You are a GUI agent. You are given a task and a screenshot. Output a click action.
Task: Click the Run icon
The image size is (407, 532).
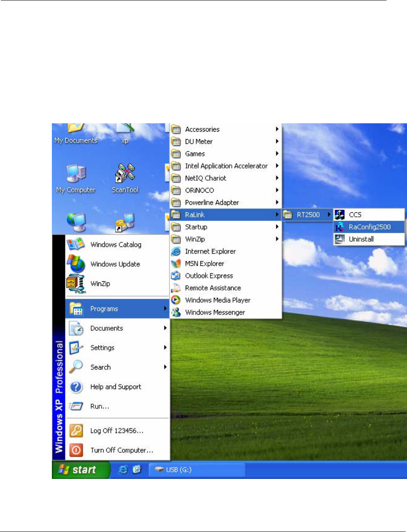(76, 406)
